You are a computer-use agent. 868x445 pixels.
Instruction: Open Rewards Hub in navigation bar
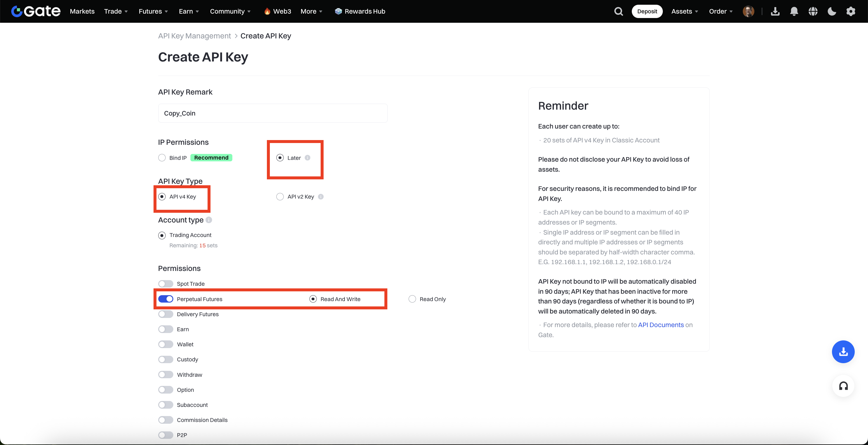click(360, 12)
